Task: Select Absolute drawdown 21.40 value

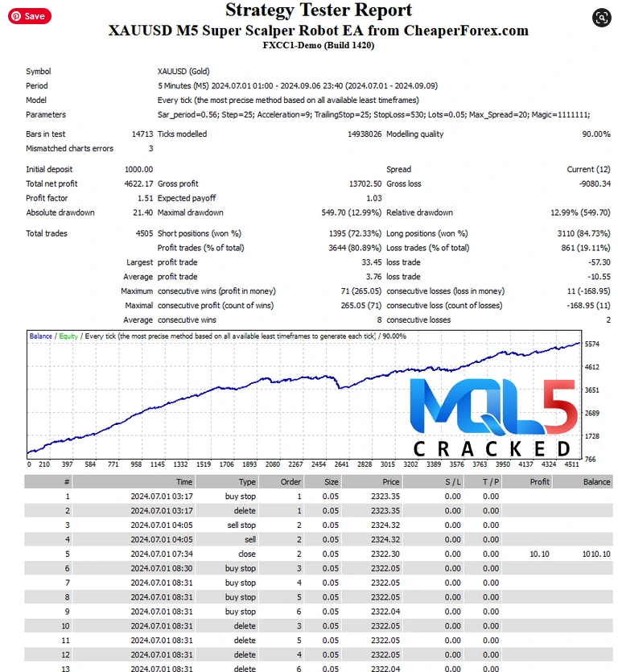Action: (x=143, y=212)
